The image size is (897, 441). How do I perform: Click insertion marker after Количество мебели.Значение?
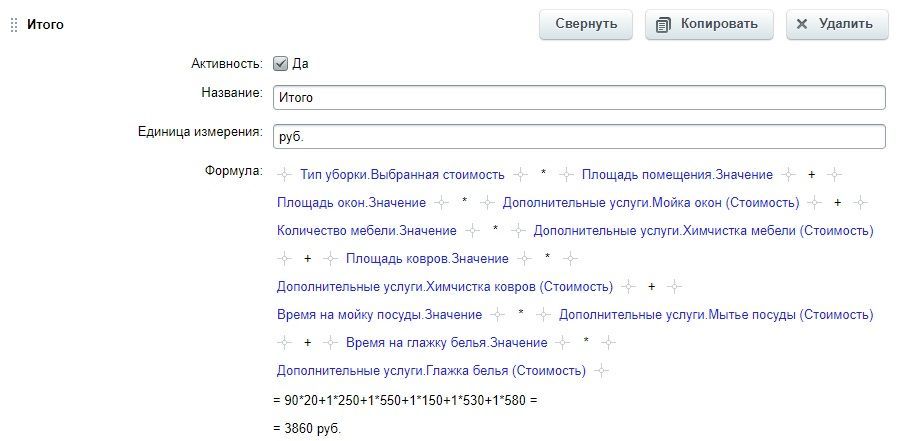coord(472,231)
